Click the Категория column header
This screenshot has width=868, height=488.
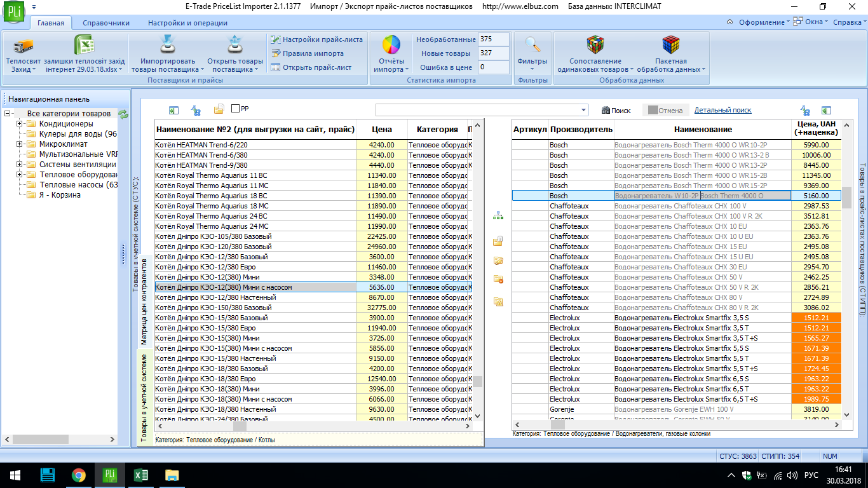tap(437, 129)
